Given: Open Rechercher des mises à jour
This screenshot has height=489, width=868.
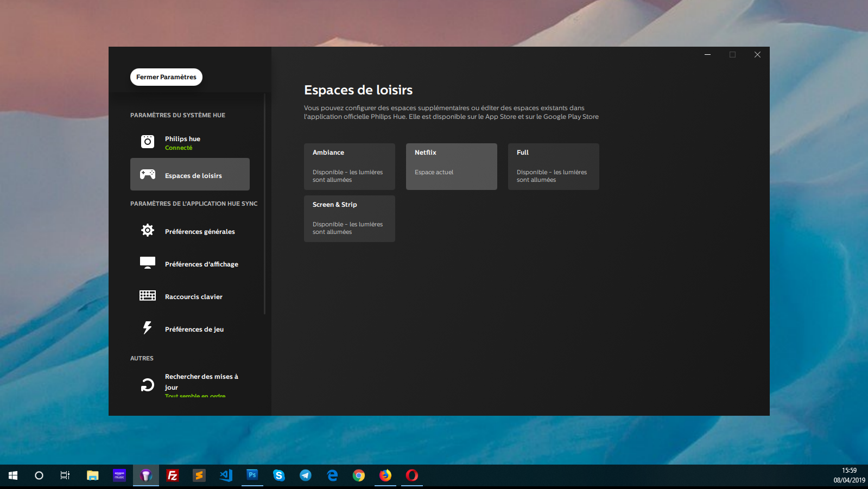Looking at the screenshot, I should click(201, 382).
